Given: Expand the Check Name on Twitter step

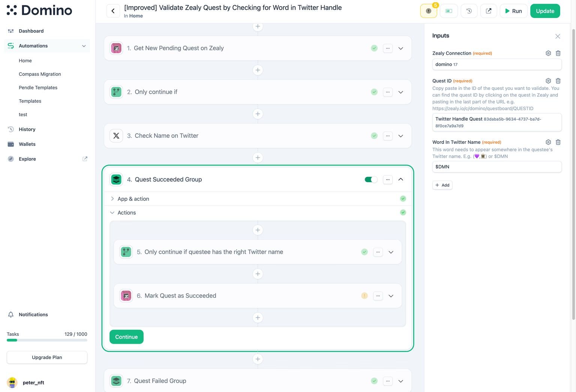Looking at the screenshot, I should pos(400,136).
